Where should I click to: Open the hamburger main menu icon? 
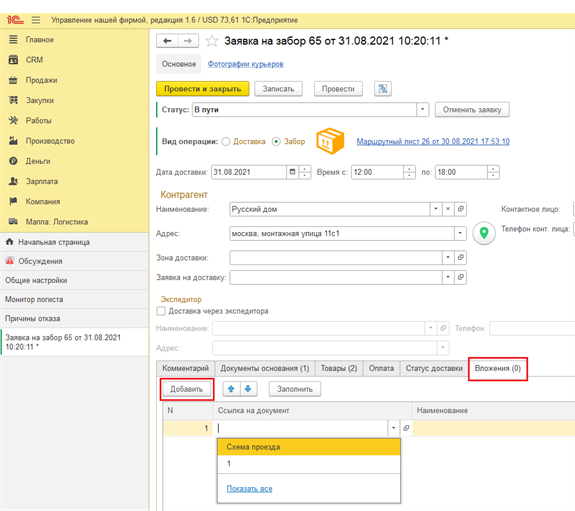(36, 20)
